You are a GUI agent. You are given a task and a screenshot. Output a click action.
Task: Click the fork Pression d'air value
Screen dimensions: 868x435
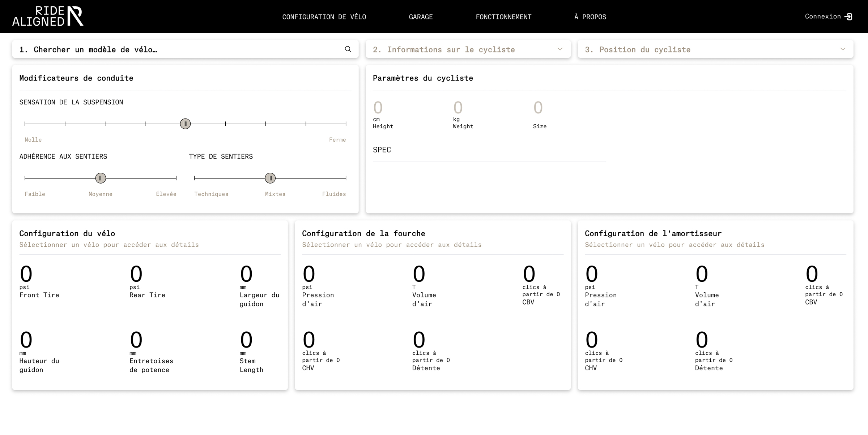pyautogui.click(x=309, y=274)
